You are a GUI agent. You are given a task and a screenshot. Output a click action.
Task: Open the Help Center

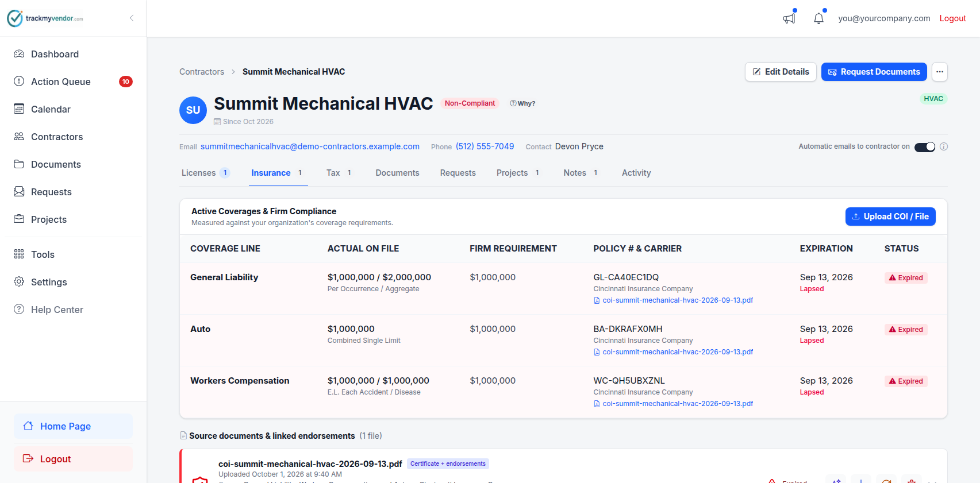coord(73,310)
